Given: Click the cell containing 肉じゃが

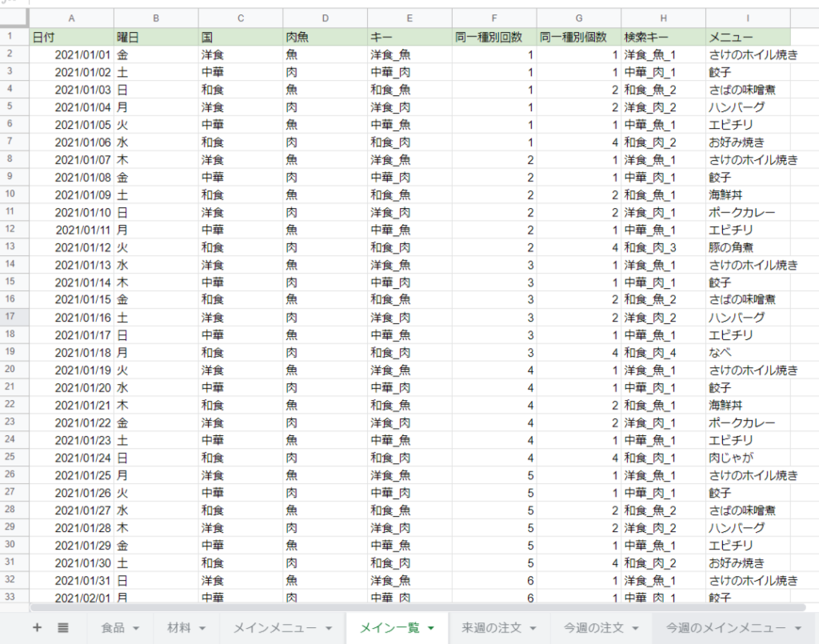Looking at the screenshot, I should [748, 458].
